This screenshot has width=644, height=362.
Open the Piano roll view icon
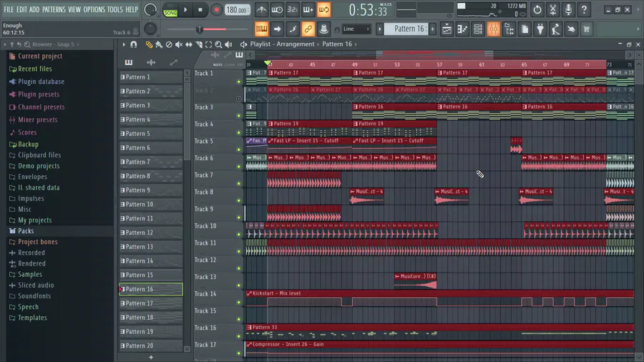pos(462,29)
